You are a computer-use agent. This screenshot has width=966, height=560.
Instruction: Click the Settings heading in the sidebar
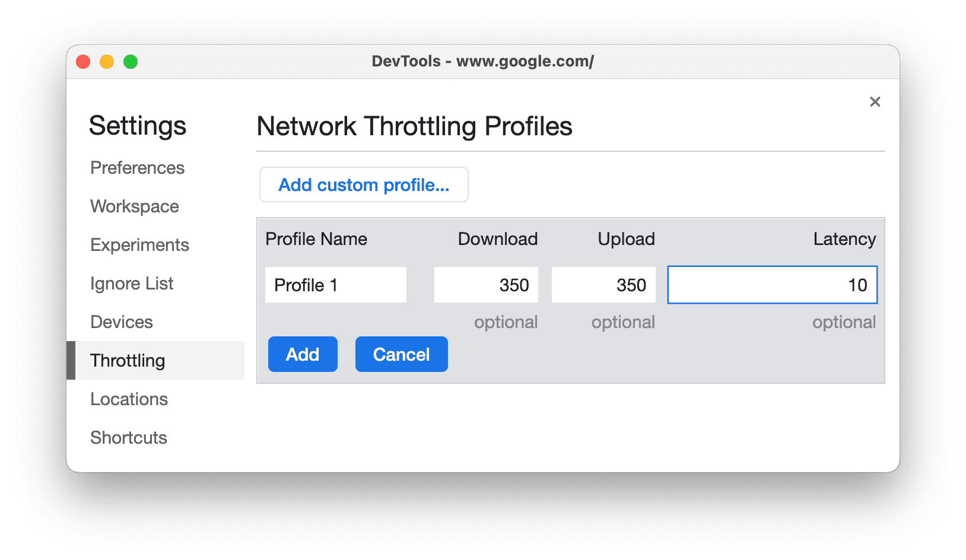(138, 126)
